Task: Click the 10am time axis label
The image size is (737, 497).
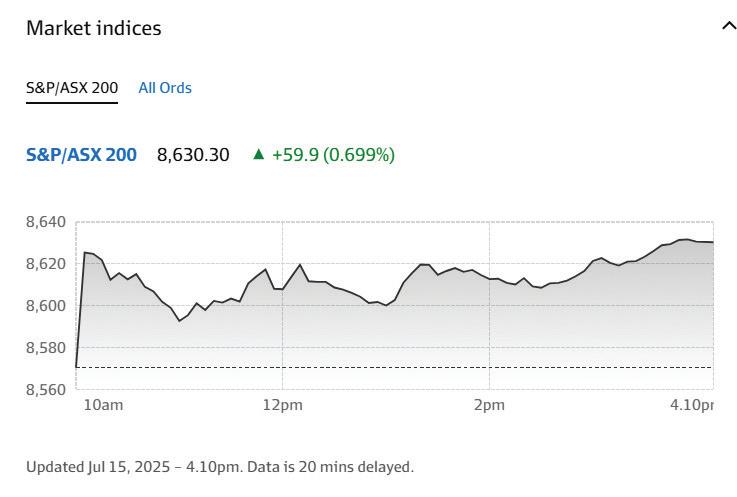Action: click(103, 404)
